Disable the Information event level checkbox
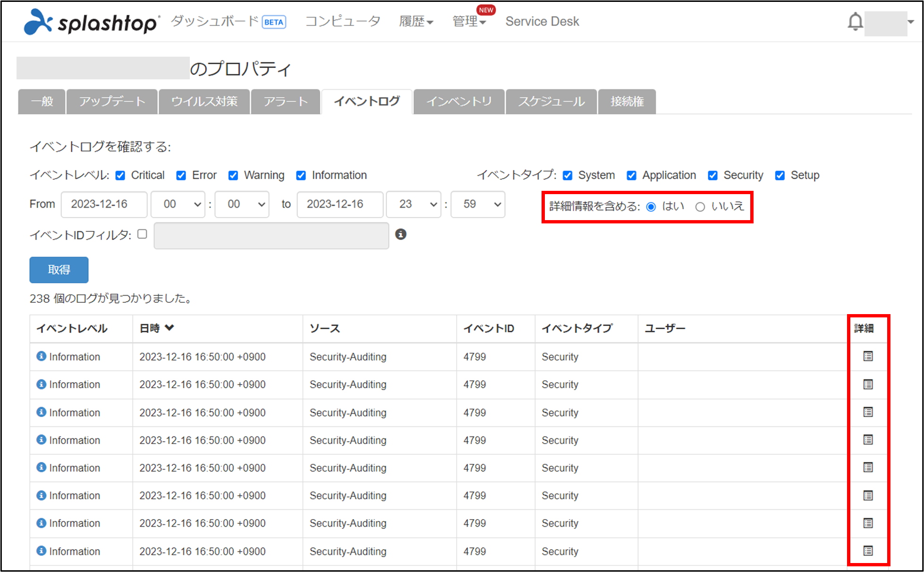Image resolution: width=924 pixels, height=572 pixels. click(x=301, y=176)
